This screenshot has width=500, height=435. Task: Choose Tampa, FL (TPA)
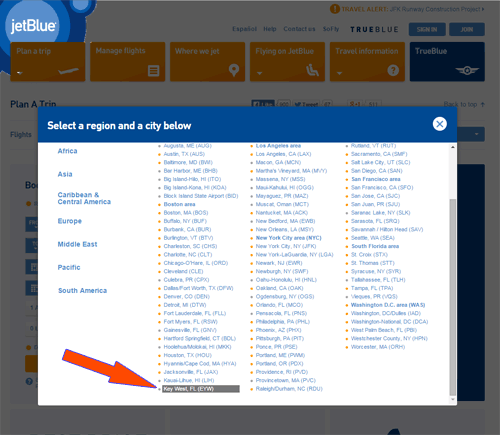coord(372,288)
